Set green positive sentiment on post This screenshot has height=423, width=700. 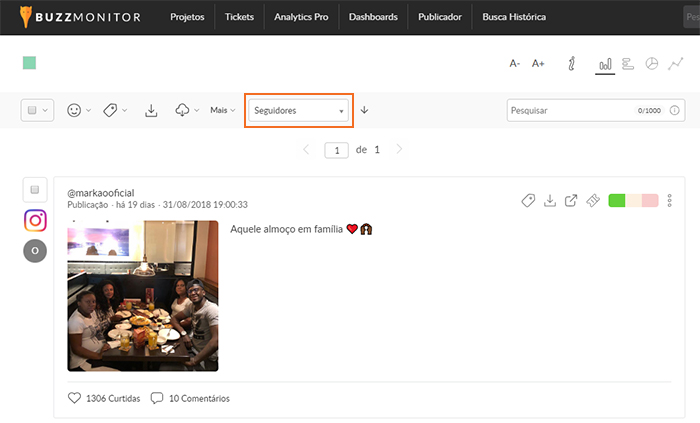pos(617,201)
